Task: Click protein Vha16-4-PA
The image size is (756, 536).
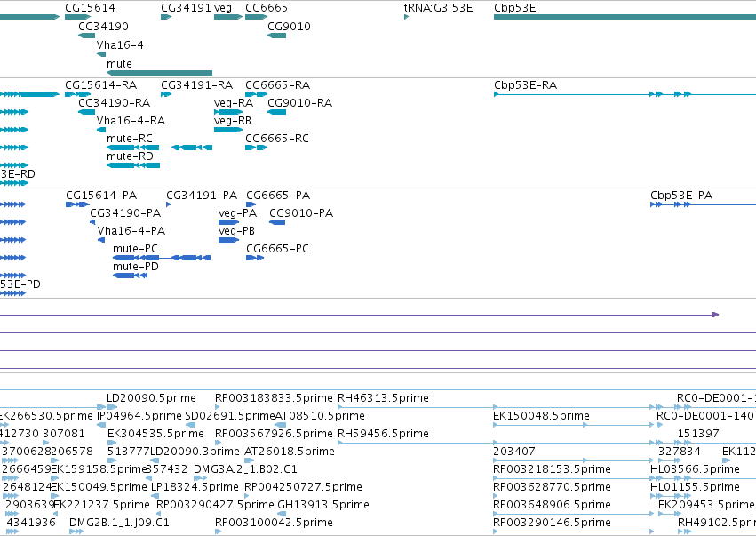Action: 131,231
